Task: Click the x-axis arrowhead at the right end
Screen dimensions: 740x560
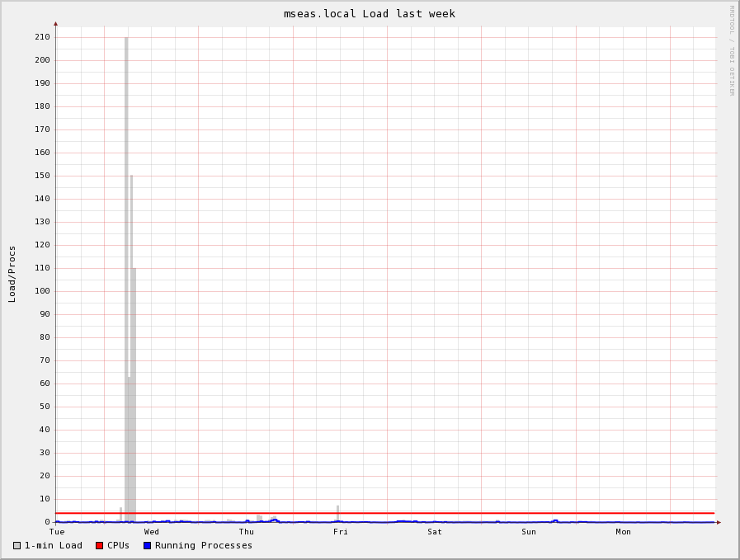Action: [719, 522]
